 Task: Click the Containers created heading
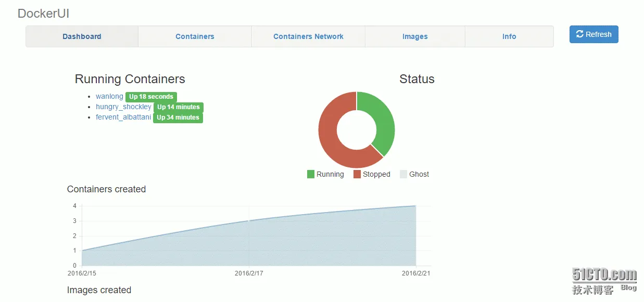[106, 189]
